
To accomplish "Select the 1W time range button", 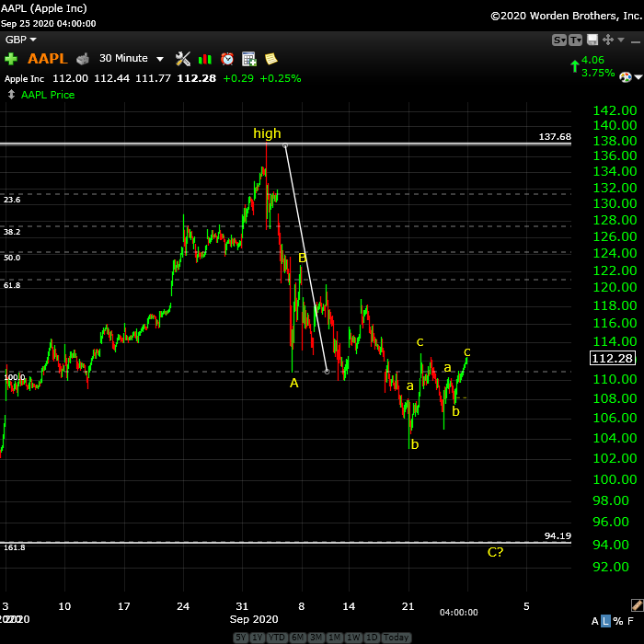I will click(x=353, y=638).
